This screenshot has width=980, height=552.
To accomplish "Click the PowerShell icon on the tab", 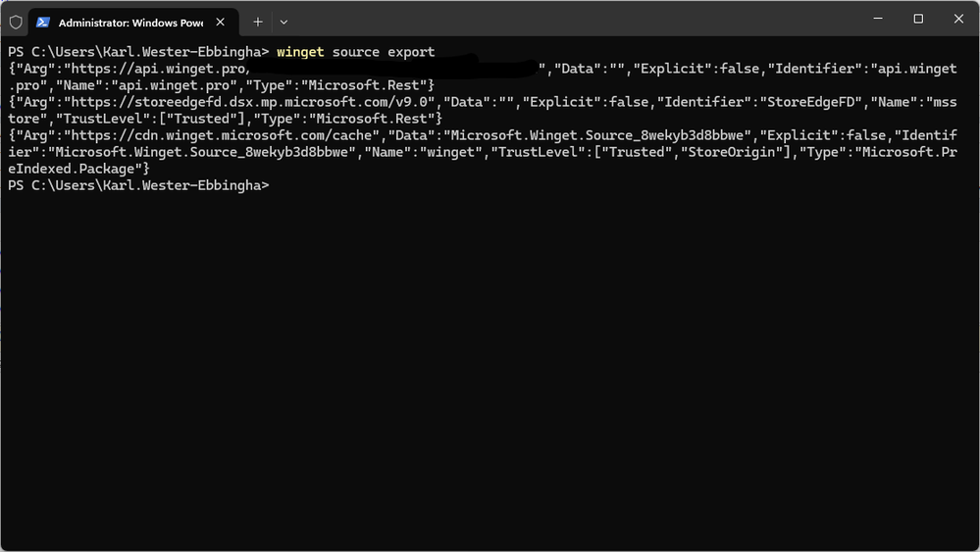I will [x=42, y=23].
